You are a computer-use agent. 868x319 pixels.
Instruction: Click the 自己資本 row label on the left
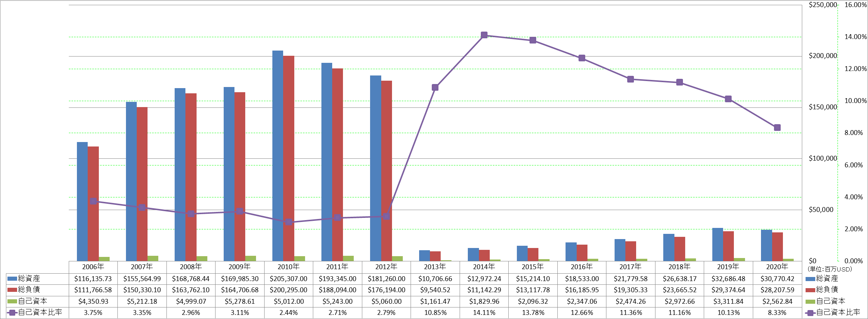(x=33, y=301)
